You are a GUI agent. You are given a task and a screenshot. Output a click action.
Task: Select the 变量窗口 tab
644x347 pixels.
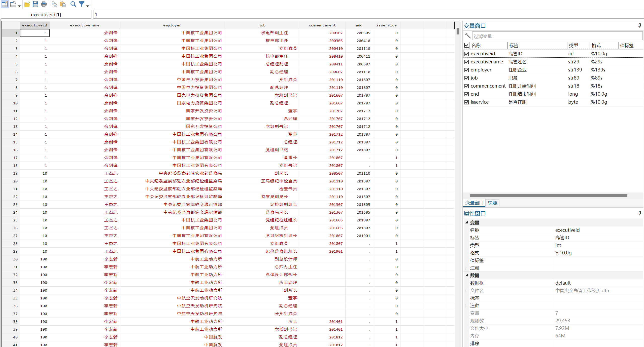click(x=474, y=203)
